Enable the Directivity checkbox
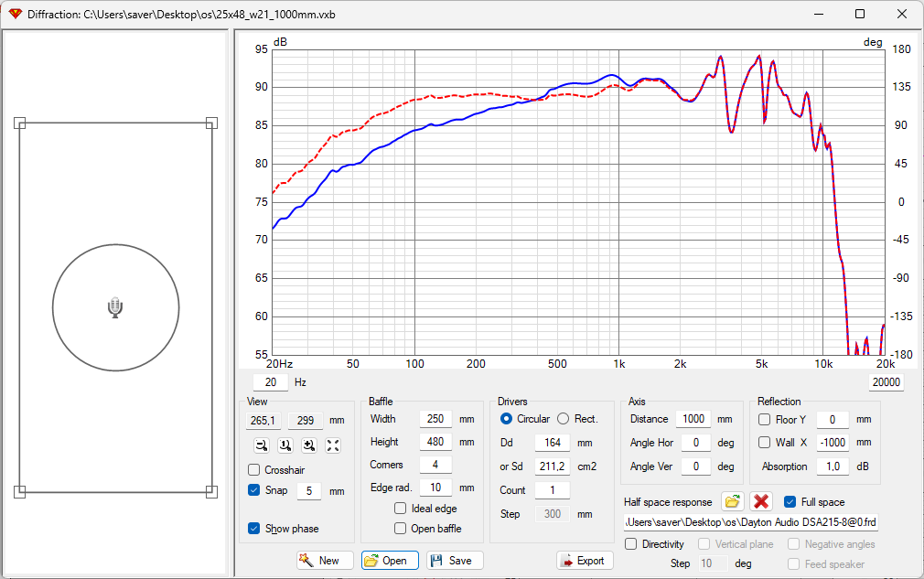Screen dimensions: 924x579 coord(630,544)
